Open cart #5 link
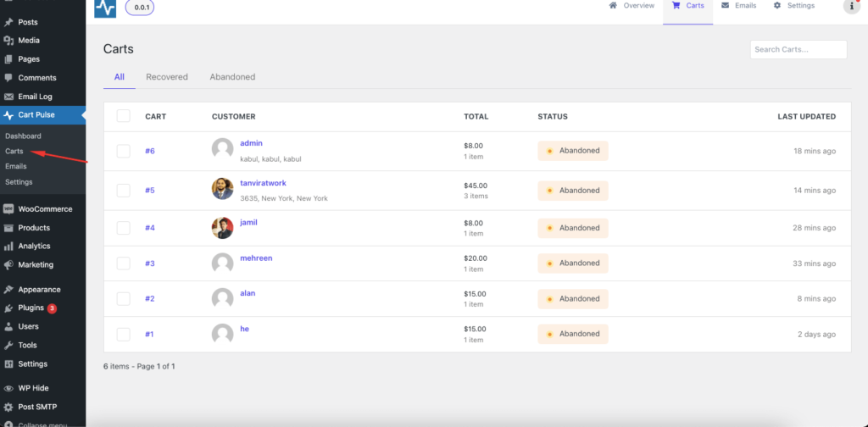The width and height of the screenshot is (868, 427). coord(150,191)
